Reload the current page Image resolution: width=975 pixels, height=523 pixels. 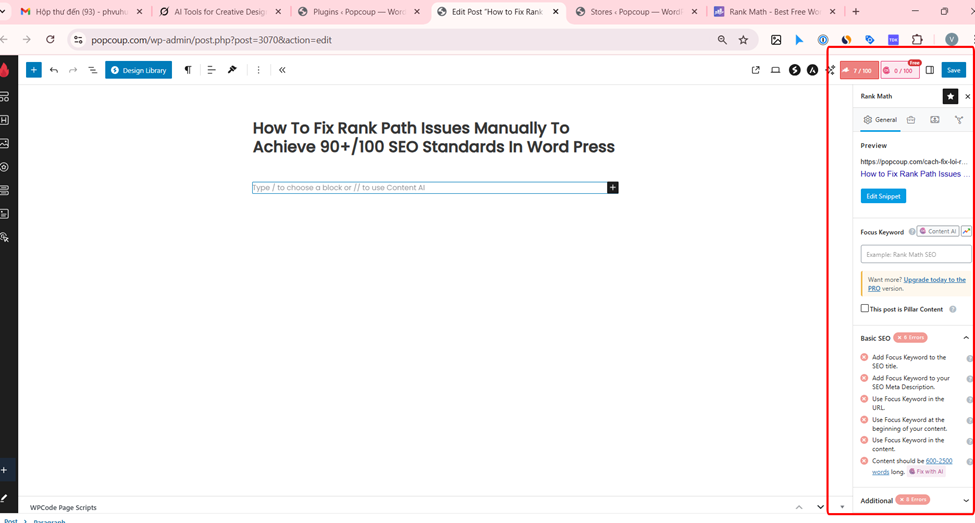pyautogui.click(x=50, y=40)
